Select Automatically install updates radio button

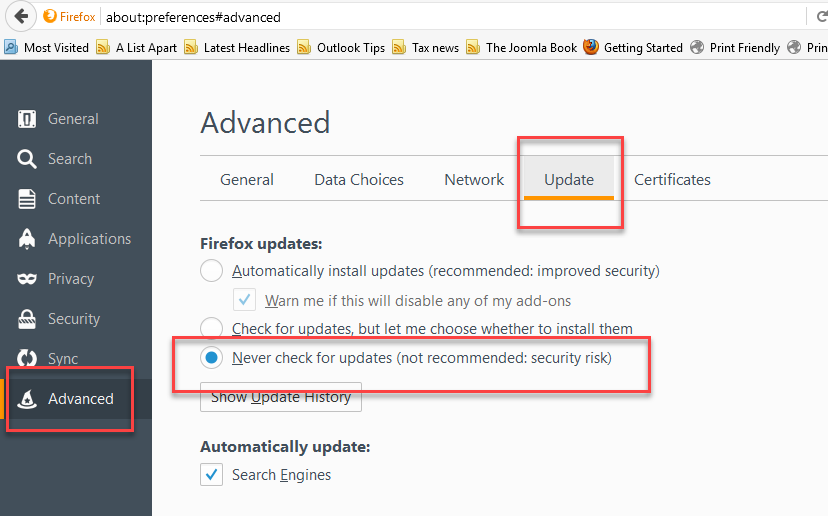211,271
